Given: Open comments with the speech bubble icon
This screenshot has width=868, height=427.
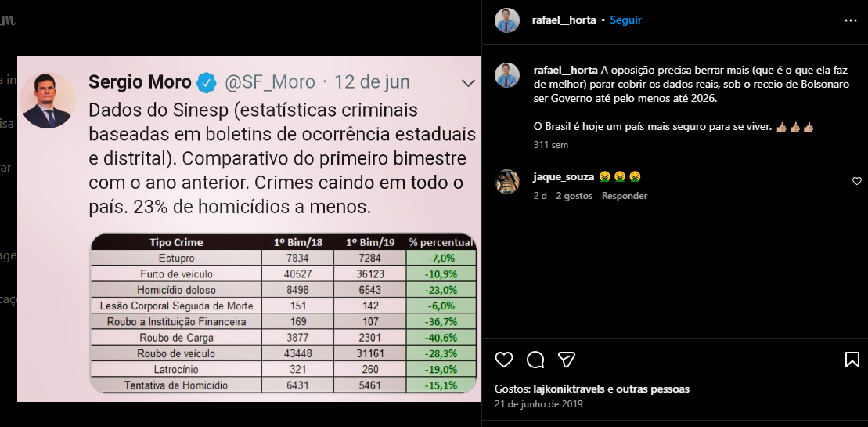Looking at the screenshot, I should click(x=535, y=360).
